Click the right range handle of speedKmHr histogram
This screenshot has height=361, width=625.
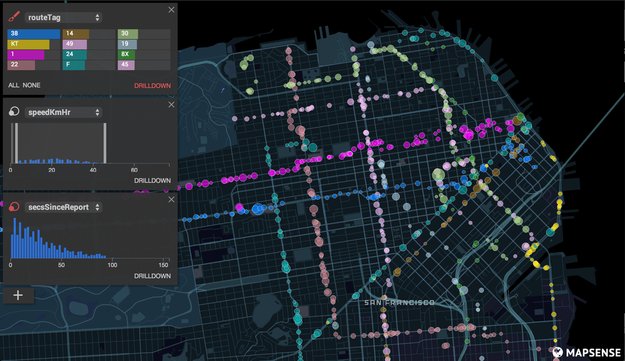pos(105,143)
